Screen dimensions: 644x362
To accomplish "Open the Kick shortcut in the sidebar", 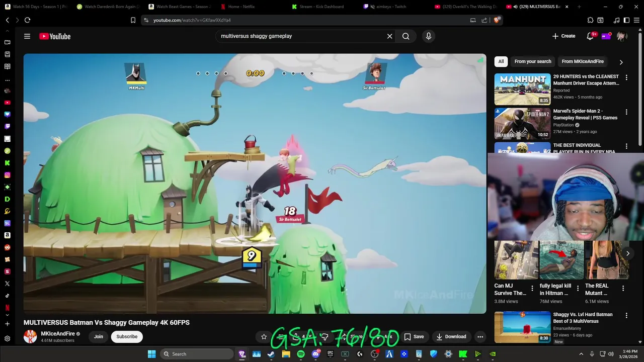I will [7, 163].
